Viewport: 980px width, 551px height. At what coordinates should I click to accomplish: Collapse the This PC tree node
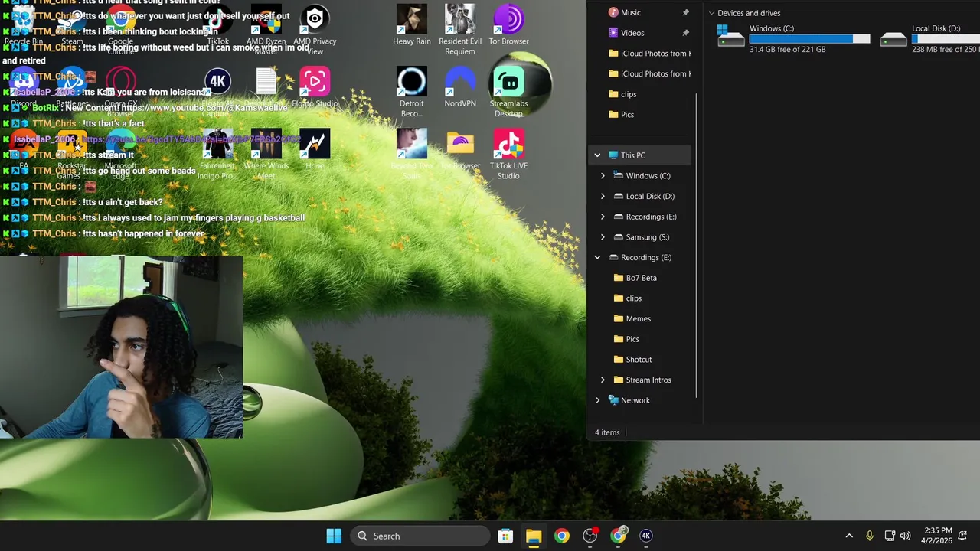click(x=597, y=155)
